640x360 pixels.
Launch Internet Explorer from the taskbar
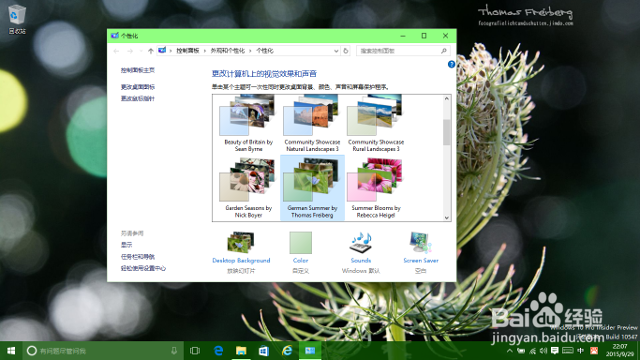click(287, 351)
